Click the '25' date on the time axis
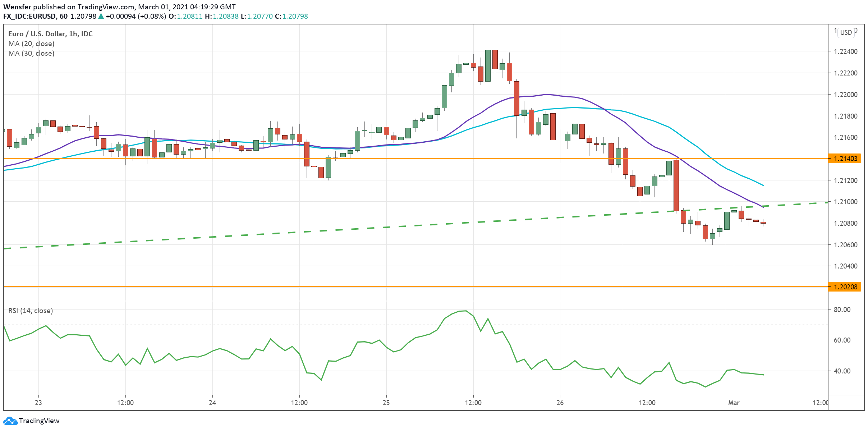The image size is (868, 431). point(386,403)
